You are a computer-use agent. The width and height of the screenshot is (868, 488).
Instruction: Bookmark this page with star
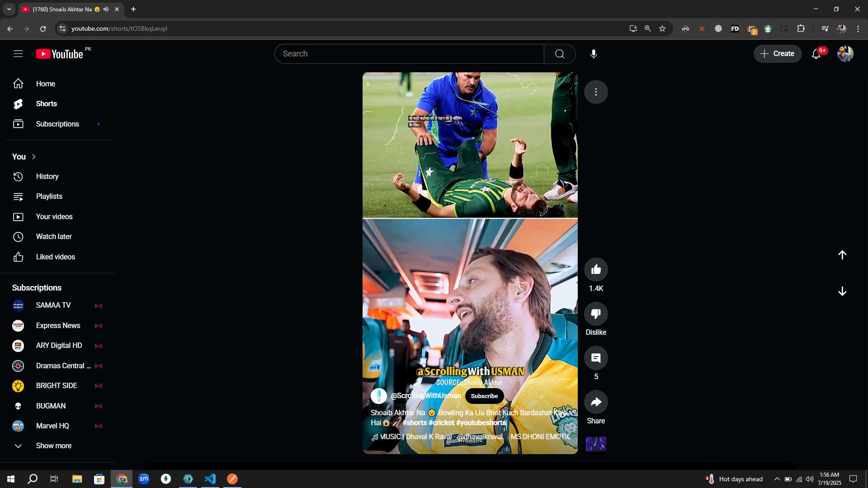(x=662, y=29)
